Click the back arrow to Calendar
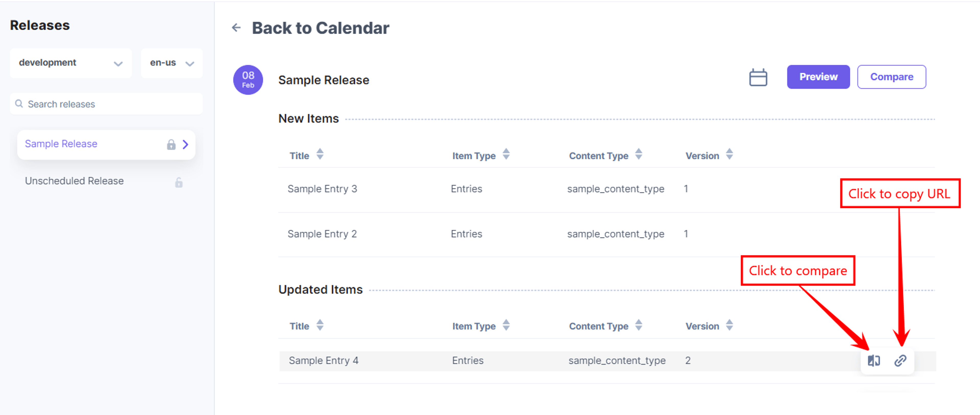Image resolution: width=980 pixels, height=415 pixels. pos(236,27)
